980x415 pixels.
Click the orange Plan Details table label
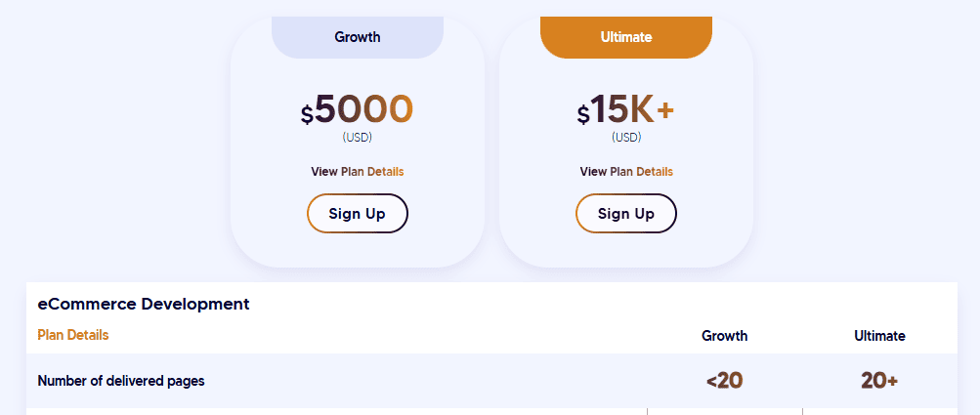[x=73, y=335]
